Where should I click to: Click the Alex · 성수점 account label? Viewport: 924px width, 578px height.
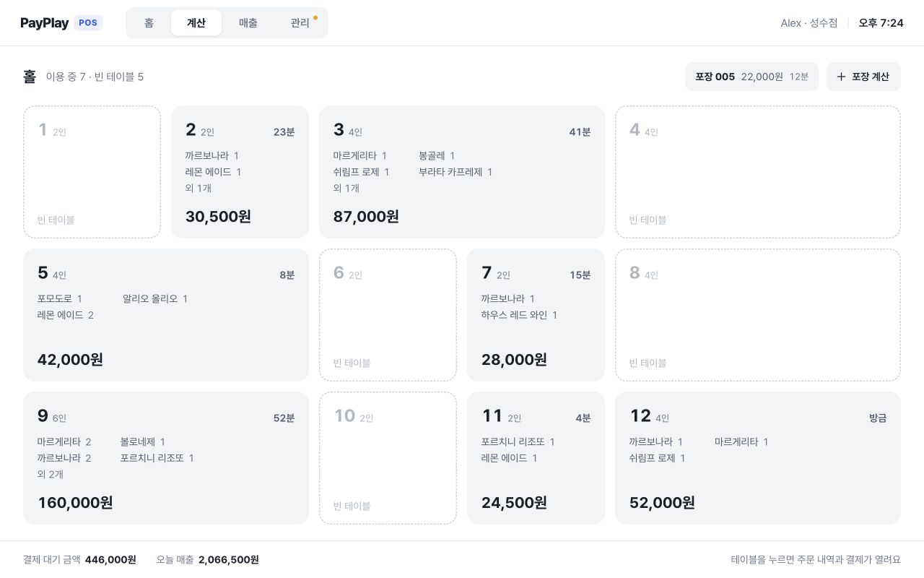pos(809,23)
